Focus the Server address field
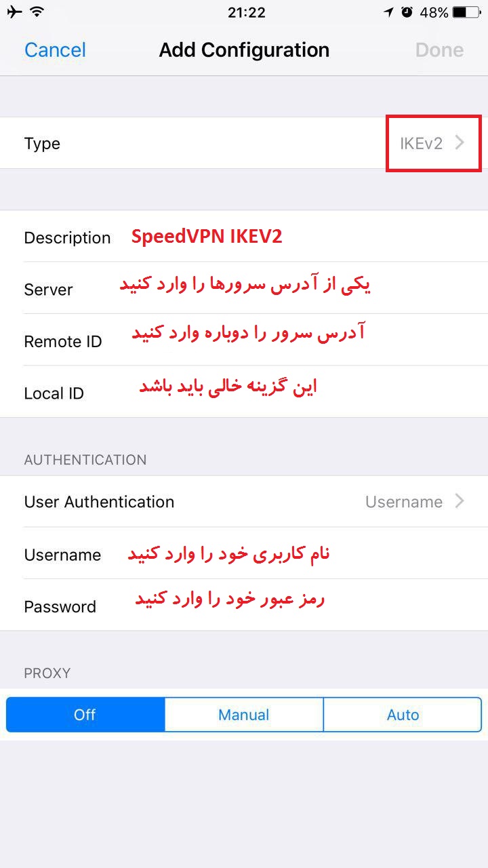 point(244,288)
